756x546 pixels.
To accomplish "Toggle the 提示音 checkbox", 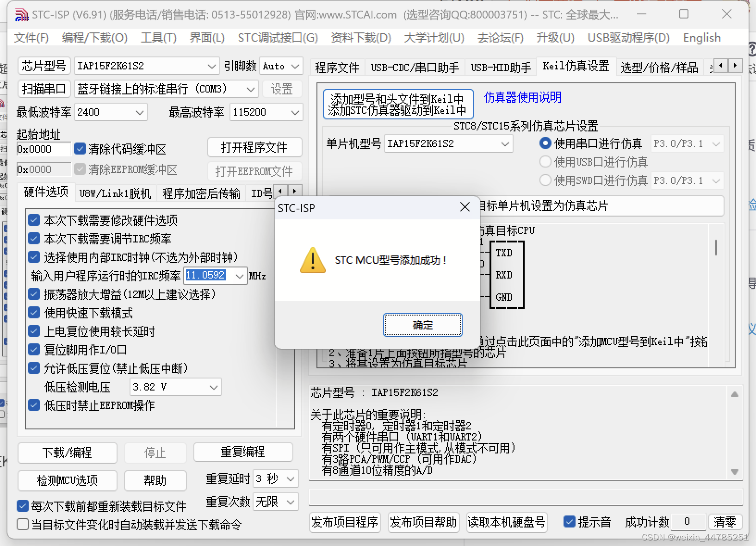I will [569, 521].
